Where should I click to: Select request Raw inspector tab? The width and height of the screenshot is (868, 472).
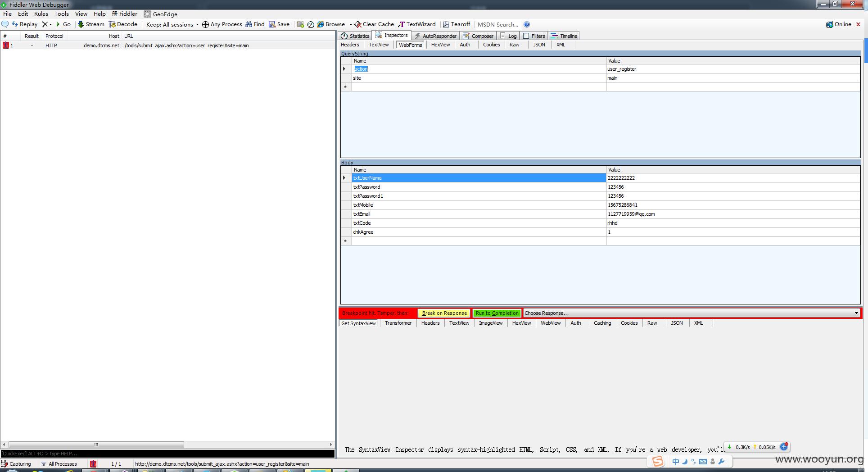point(515,45)
